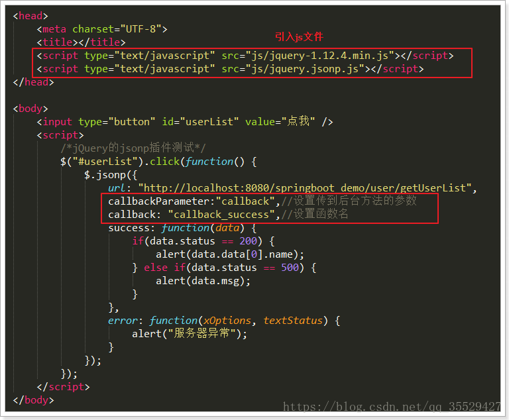Viewport: 509px width, 420px height.
Task: Click the alert(data.data[0].name) line
Action: click(230, 254)
